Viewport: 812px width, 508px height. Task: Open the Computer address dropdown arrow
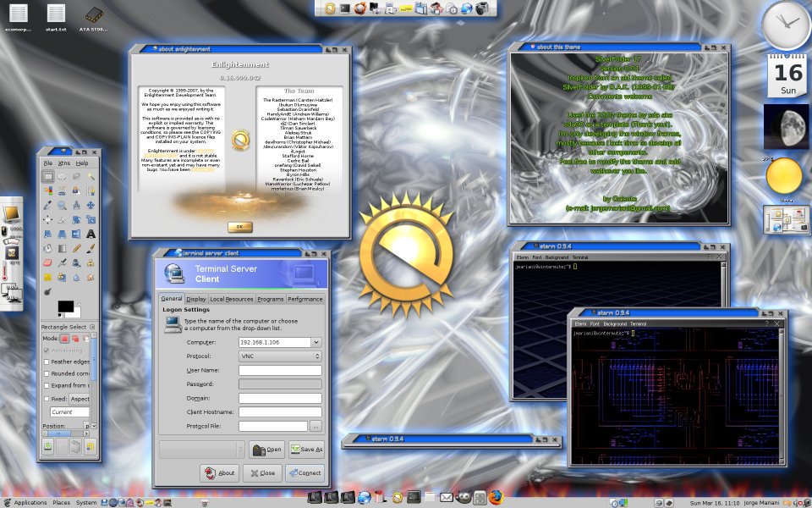[315, 343]
